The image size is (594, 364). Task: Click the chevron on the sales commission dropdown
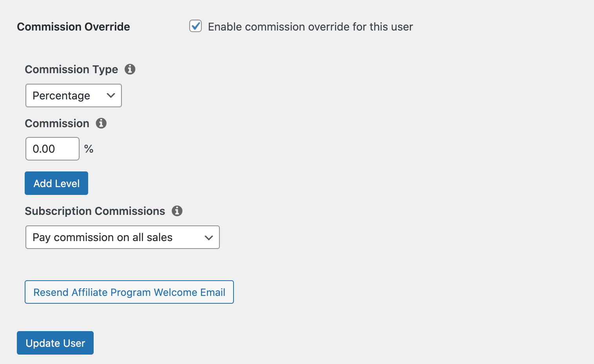[x=208, y=237]
